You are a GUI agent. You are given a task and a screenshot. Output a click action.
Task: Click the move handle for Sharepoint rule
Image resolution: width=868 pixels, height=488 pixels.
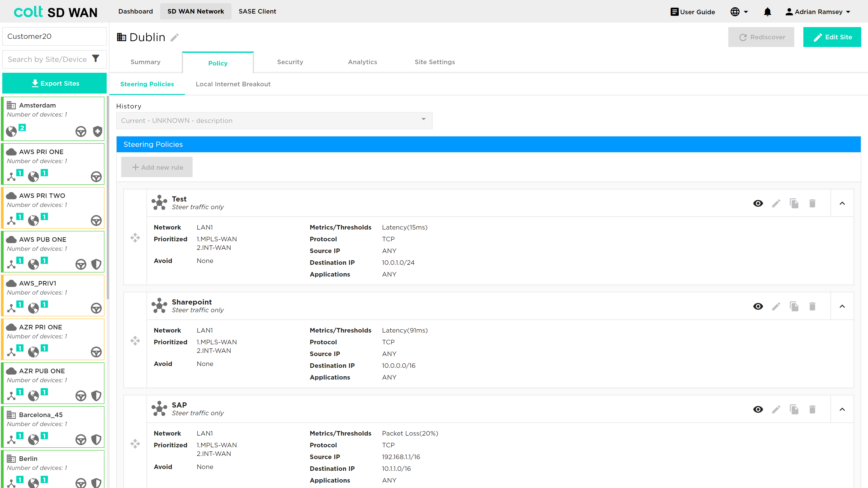click(135, 341)
